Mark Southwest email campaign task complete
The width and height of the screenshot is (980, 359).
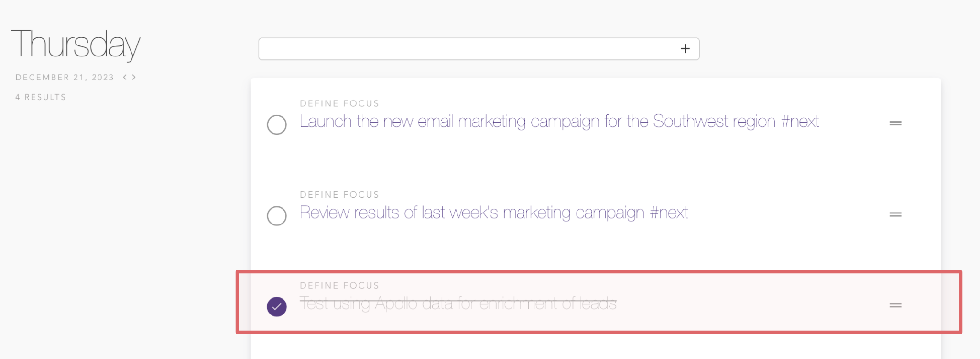coord(277,124)
